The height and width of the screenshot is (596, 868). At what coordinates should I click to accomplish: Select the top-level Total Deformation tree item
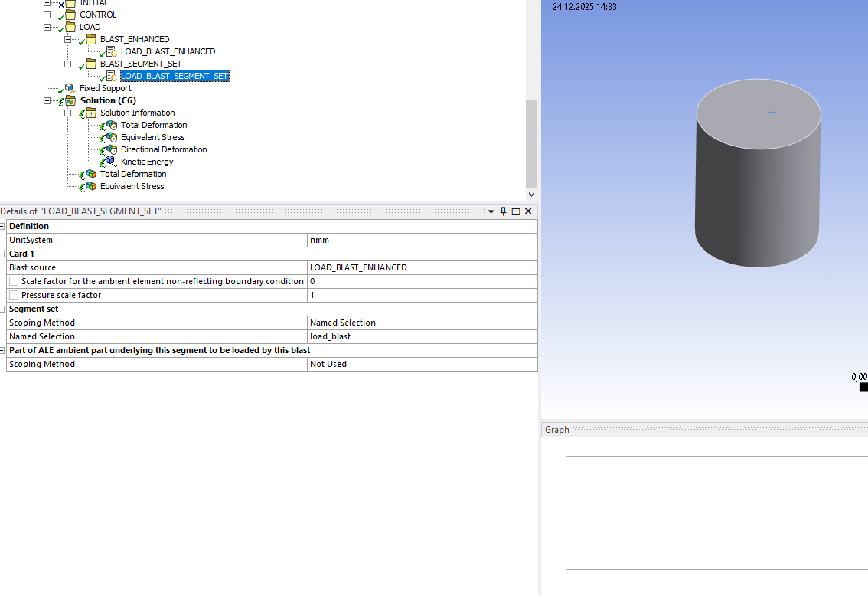(132, 174)
